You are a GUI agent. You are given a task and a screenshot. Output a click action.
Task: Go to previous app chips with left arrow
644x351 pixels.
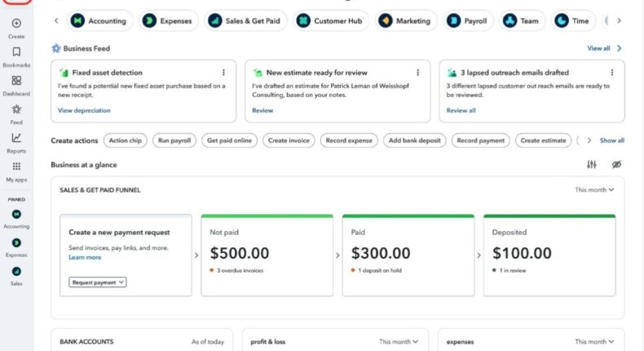[56, 20]
